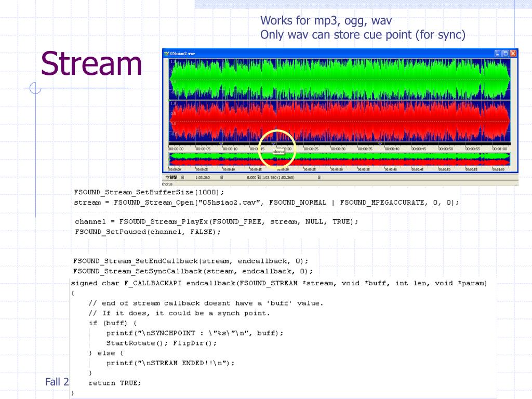Click the 立體聲 stereo status entry
Image resolution: width=532 pixels, height=399 pixels.
click(x=171, y=178)
